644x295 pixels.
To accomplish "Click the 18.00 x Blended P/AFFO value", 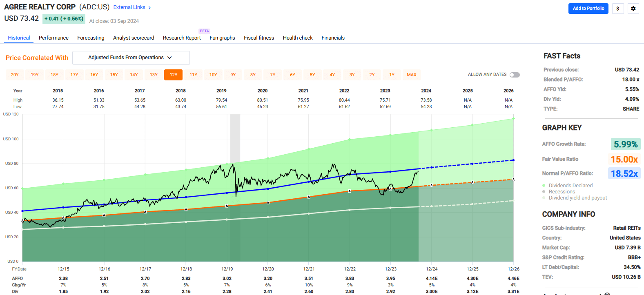I will click(631, 80).
